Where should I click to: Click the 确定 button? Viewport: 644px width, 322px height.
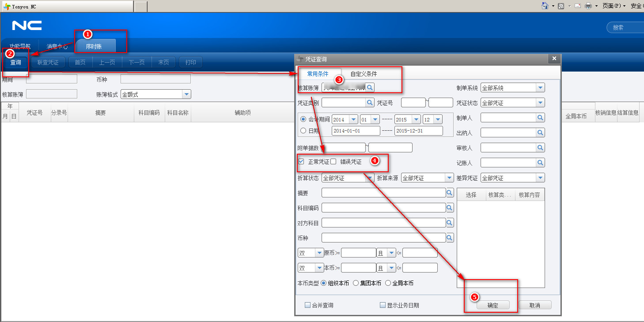[492, 305]
